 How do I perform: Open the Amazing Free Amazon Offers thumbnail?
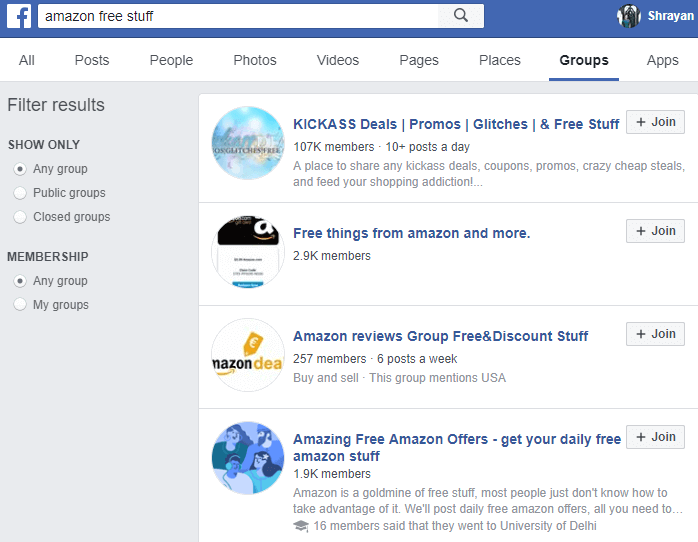pyautogui.click(x=248, y=458)
